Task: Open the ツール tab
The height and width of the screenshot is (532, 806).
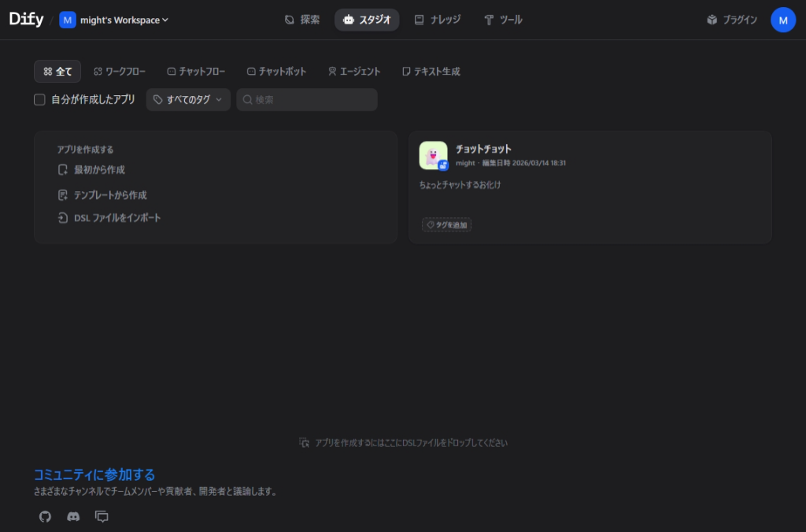Action: [503, 20]
